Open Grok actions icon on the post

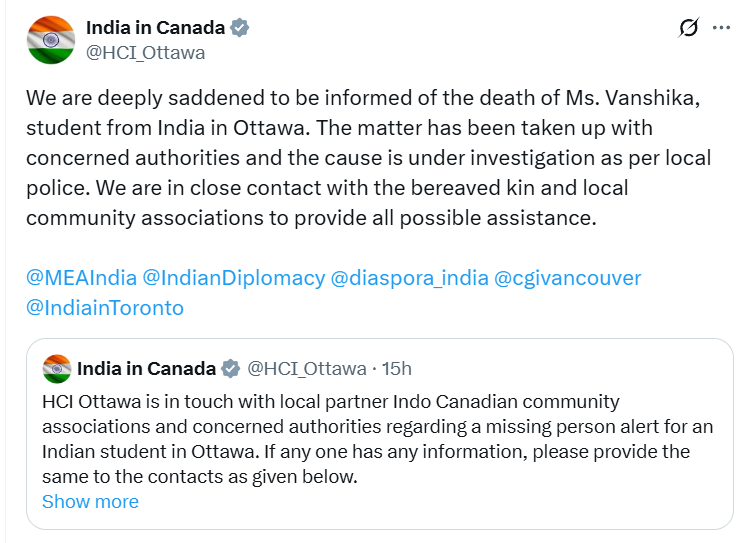tap(689, 28)
